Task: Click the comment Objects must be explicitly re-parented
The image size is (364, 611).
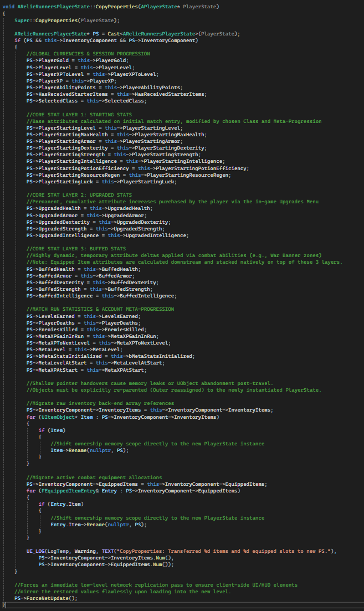Action: 174,390
